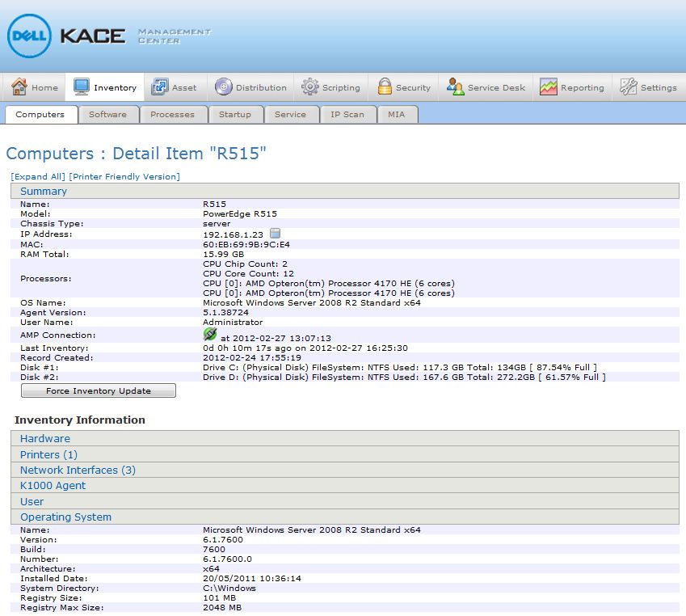
Task: Click the Asset icon in top navigation
Action: (x=159, y=86)
